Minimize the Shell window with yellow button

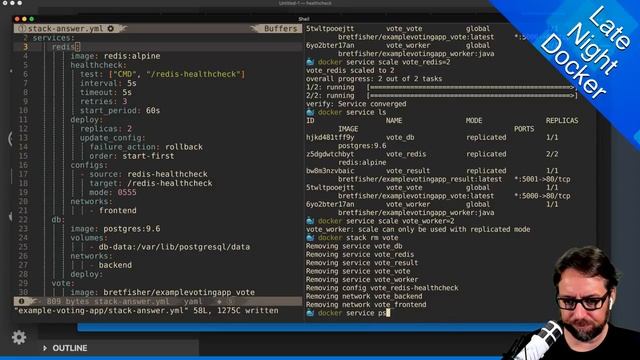(24, 19)
